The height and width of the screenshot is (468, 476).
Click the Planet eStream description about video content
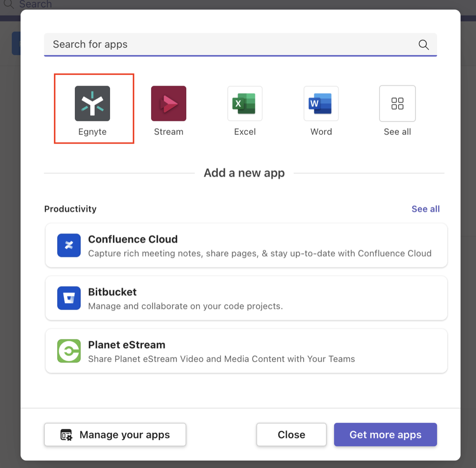(x=221, y=359)
